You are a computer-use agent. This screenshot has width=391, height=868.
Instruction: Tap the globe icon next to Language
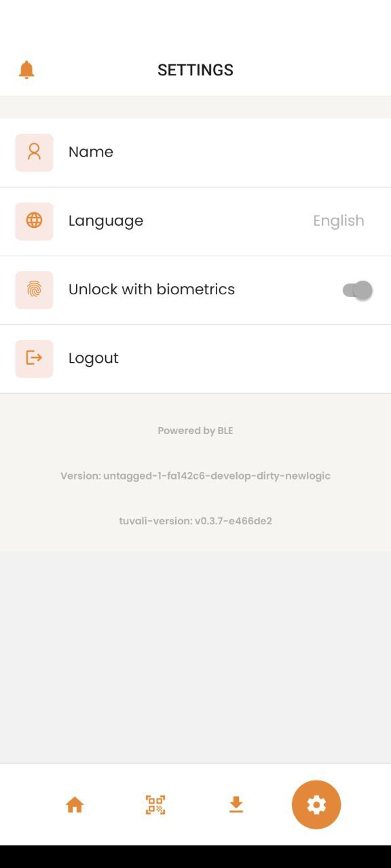(34, 221)
